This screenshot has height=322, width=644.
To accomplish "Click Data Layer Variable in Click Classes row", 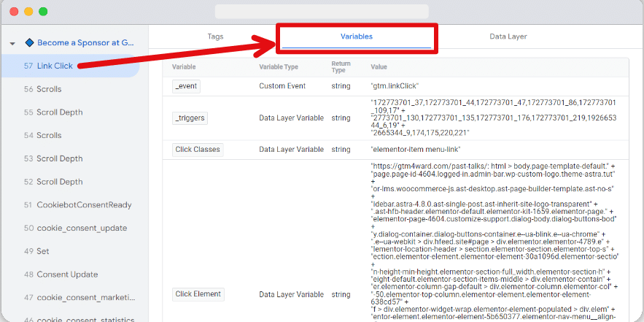I will click(291, 150).
